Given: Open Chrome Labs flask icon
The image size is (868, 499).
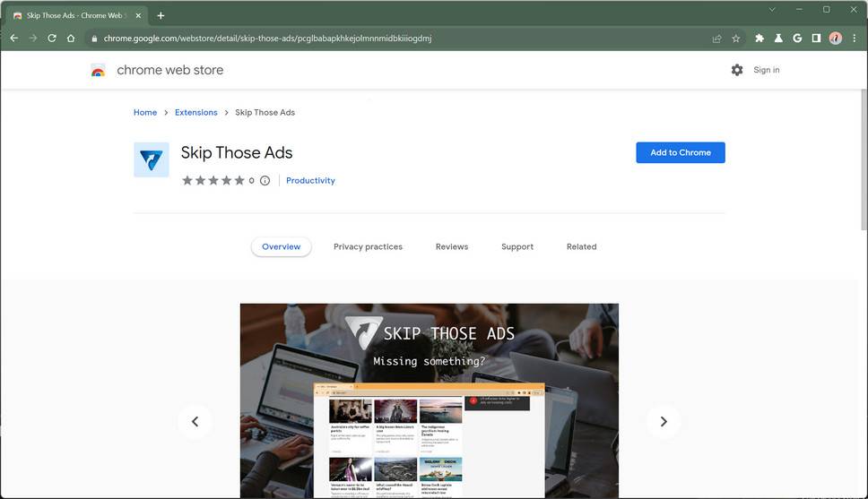Looking at the screenshot, I should (778, 39).
